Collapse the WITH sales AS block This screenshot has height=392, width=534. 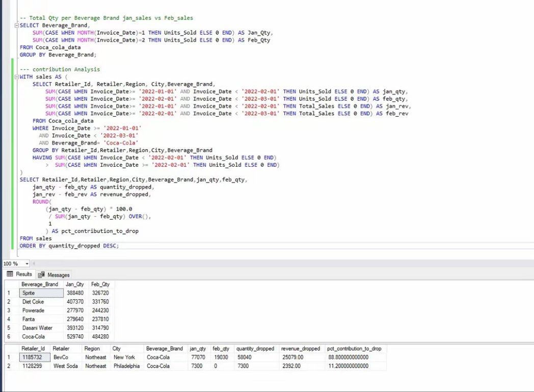coord(16,77)
